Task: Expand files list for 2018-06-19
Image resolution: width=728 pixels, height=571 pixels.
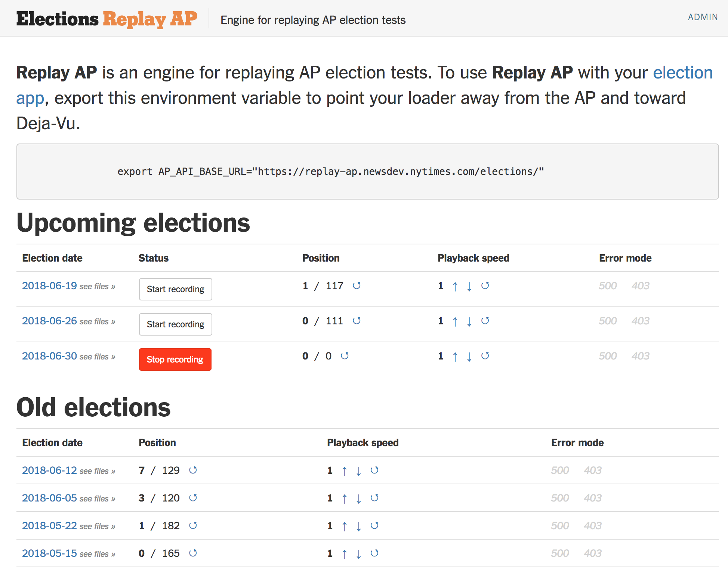Action: pos(97,286)
